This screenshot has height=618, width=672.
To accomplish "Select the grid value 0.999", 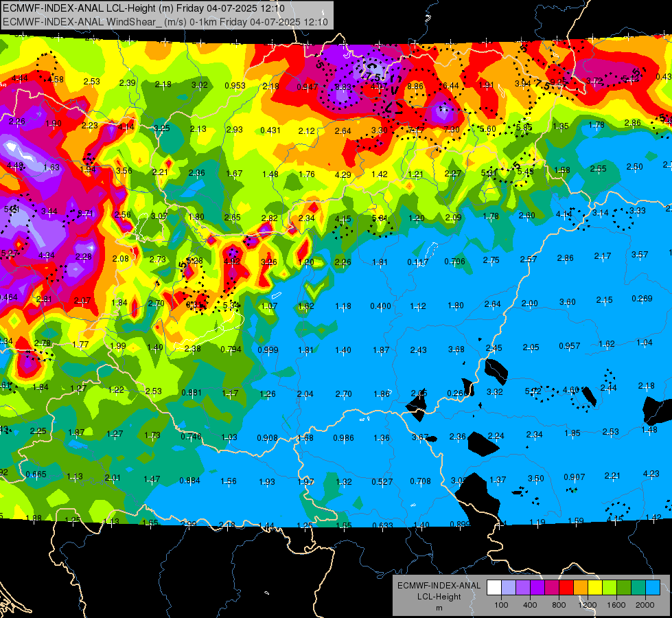I will (x=268, y=350).
